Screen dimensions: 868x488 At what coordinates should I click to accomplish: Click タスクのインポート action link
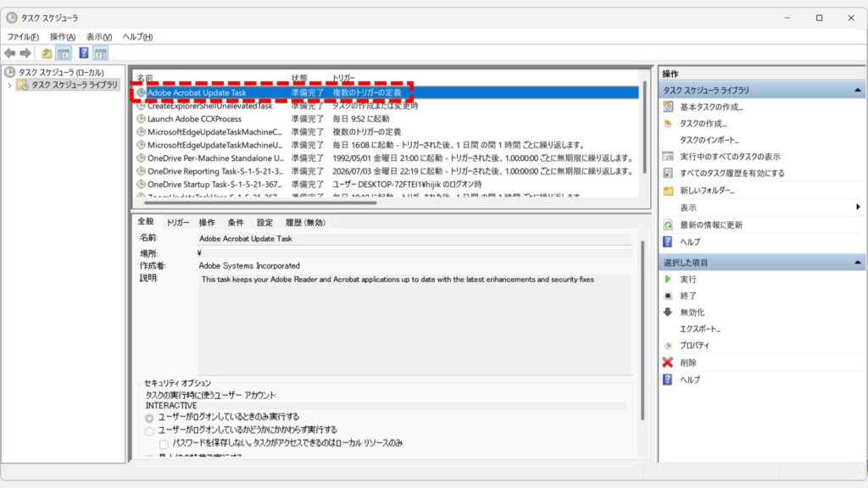pyautogui.click(x=709, y=140)
